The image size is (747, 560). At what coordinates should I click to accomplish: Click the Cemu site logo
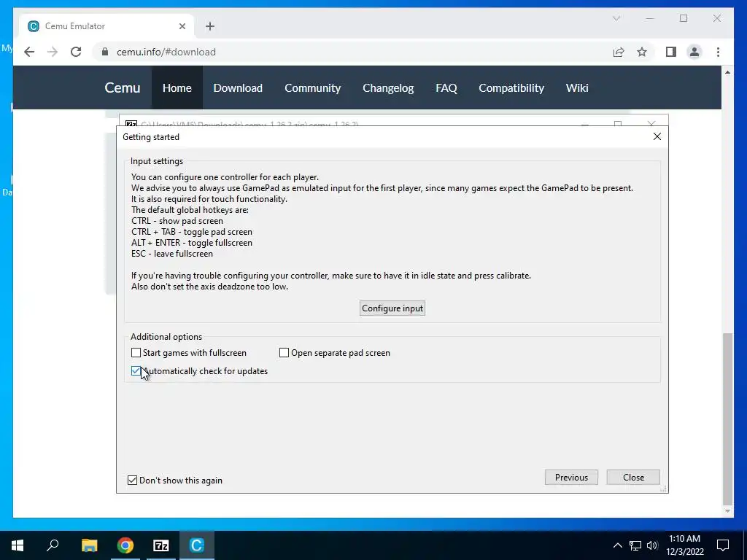point(123,88)
